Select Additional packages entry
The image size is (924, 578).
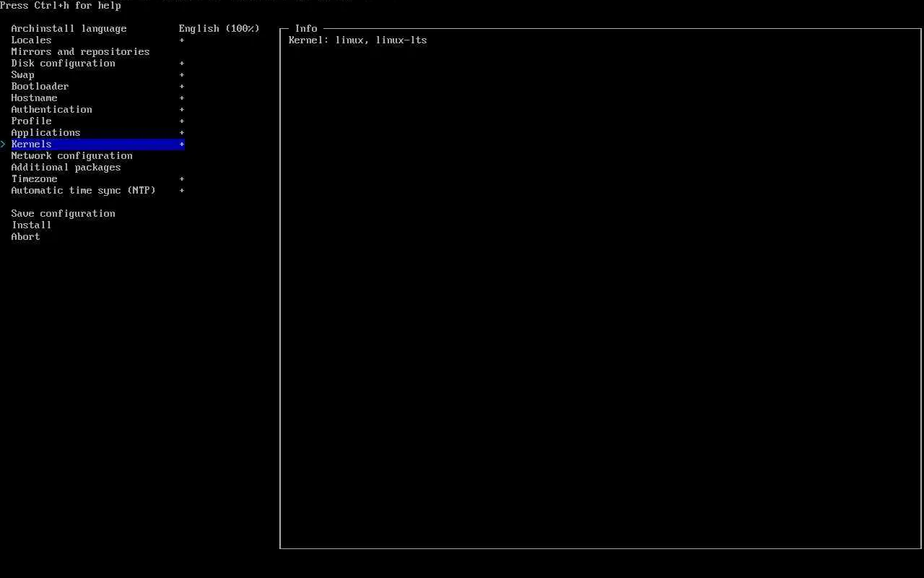66,167
